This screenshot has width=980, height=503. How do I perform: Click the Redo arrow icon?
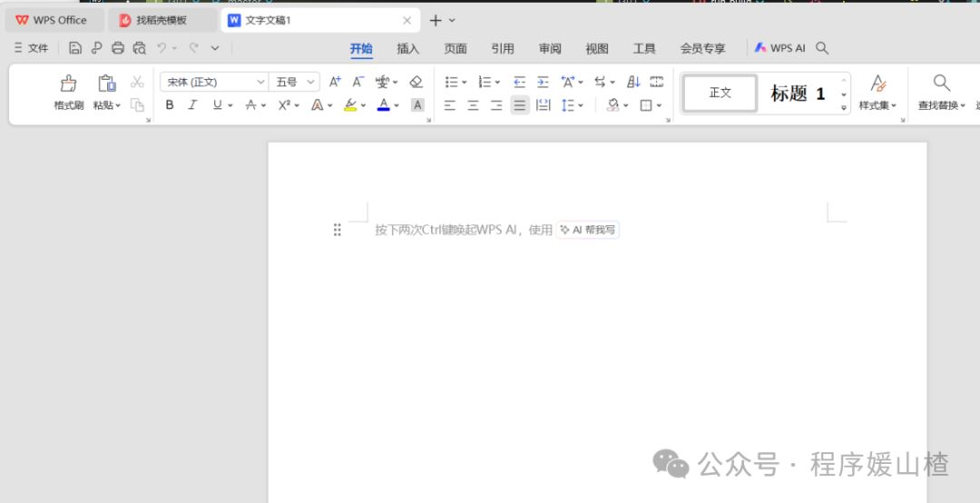(x=194, y=48)
